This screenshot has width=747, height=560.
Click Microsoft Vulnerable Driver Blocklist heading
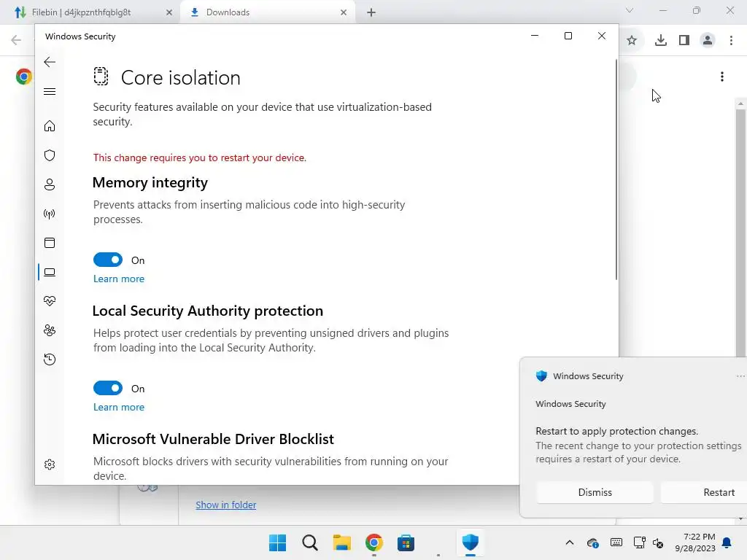tap(213, 439)
